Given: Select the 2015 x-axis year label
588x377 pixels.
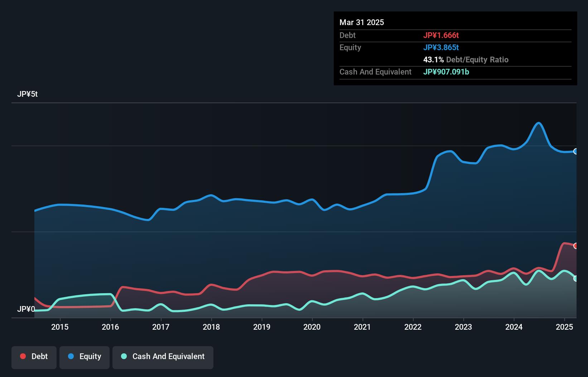Looking at the screenshot, I should [x=60, y=327].
